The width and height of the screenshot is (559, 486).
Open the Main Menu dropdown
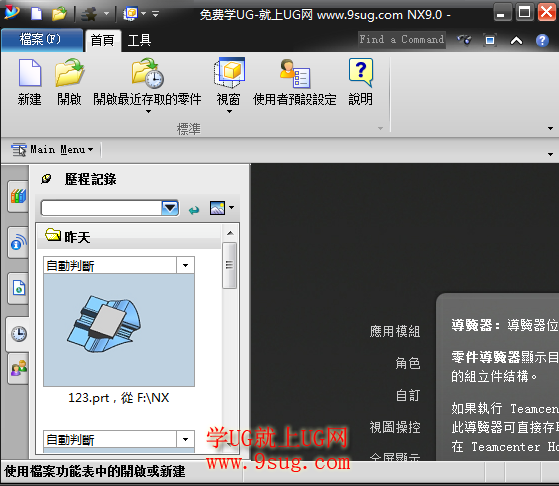point(52,149)
